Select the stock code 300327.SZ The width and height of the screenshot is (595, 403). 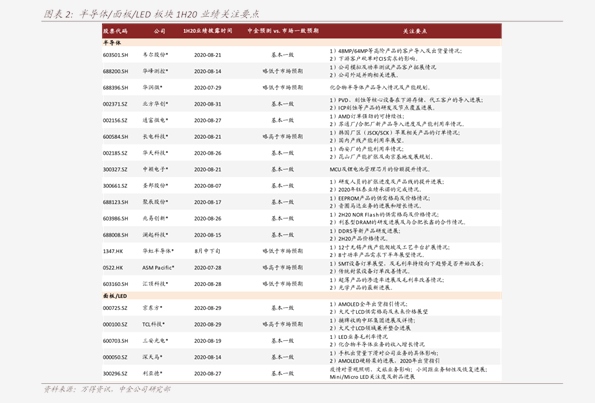coord(115,170)
